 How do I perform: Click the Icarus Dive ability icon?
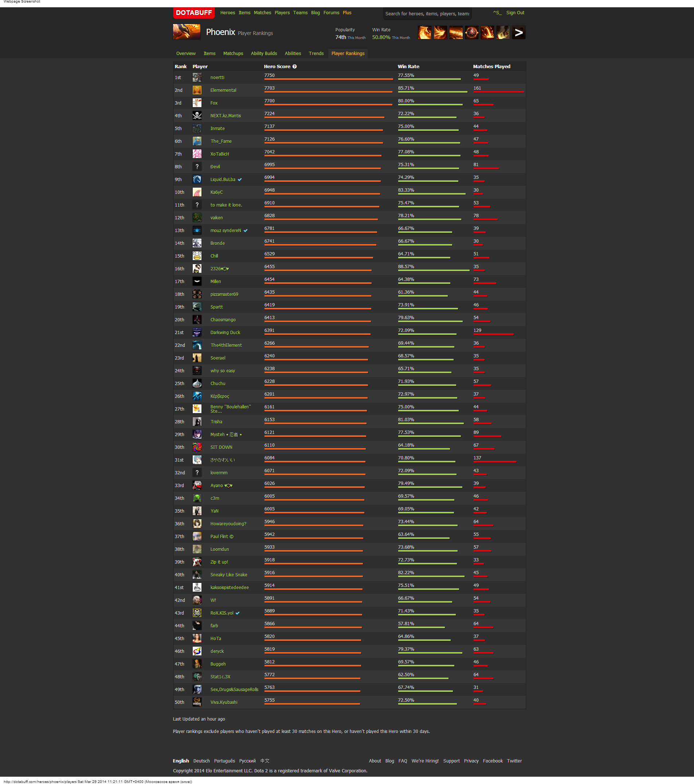coord(424,32)
